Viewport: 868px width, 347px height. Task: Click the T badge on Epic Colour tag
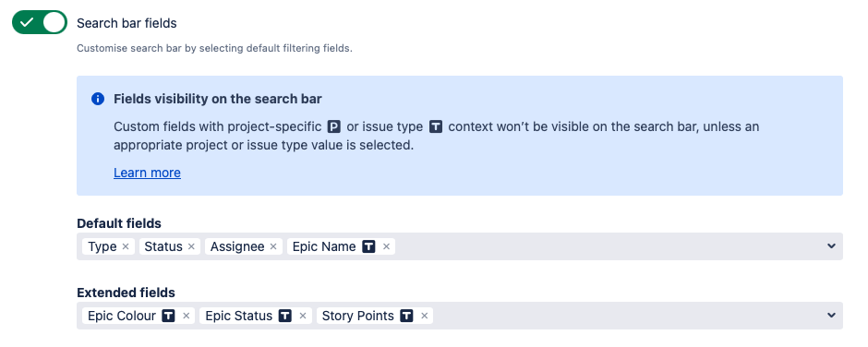(x=169, y=316)
